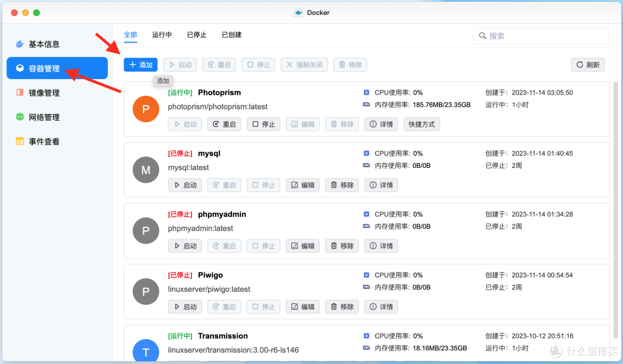Viewport: 623px width, 364px height.
Task: Open 基本信息 in the sidebar
Action: click(x=57, y=44)
